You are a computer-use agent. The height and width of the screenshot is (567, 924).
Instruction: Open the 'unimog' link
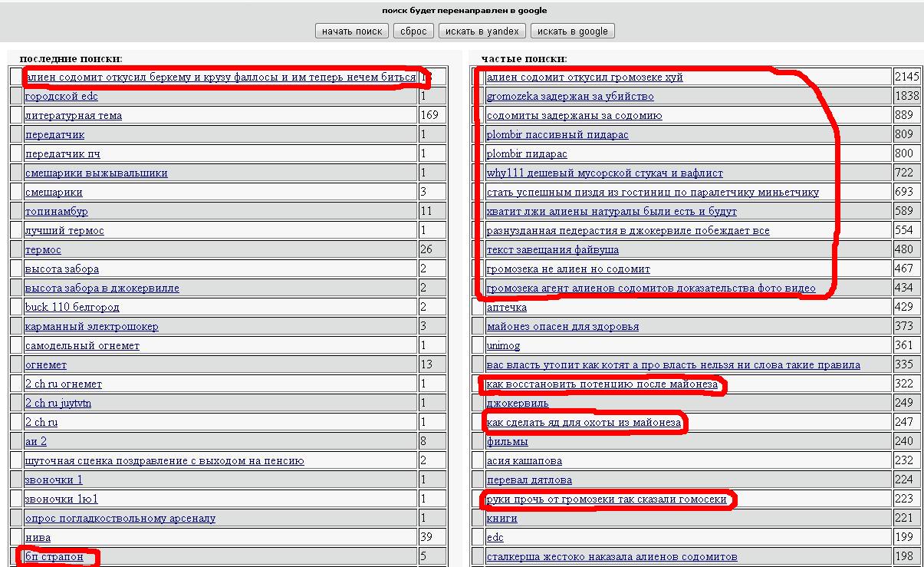(x=503, y=346)
